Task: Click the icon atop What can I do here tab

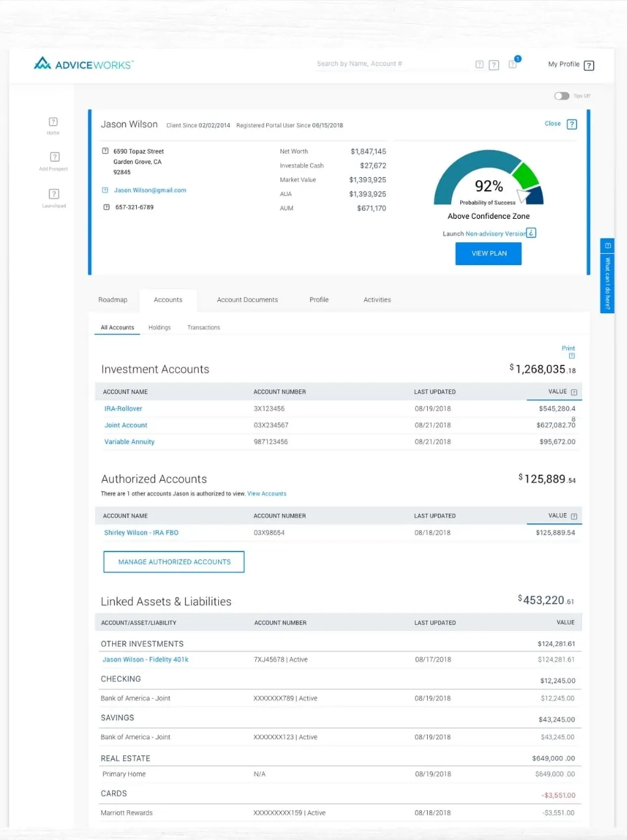Action: click(607, 245)
